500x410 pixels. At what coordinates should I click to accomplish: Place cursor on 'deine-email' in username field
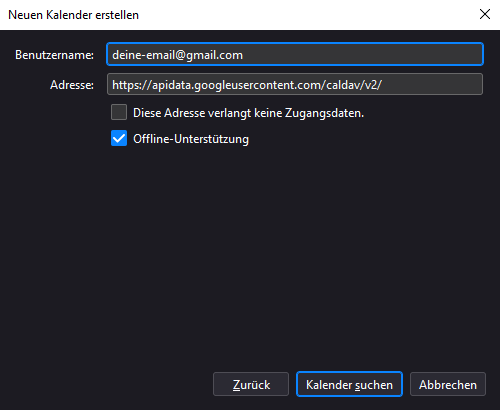(x=143, y=55)
